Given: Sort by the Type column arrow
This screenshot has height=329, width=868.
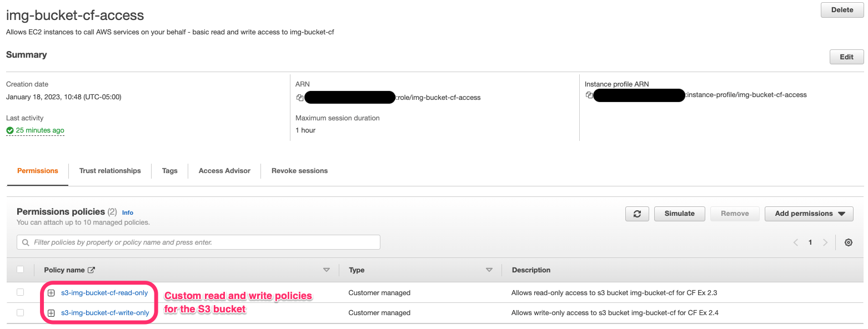Looking at the screenshot, I should [489, 270].
